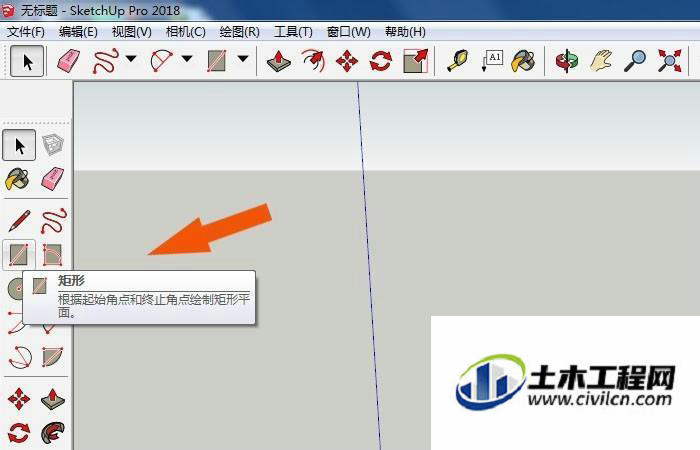Viewport: 700px width, 450px height.
Task: Click the Make Component icon in left palette
Action: (x=53, y=145)
